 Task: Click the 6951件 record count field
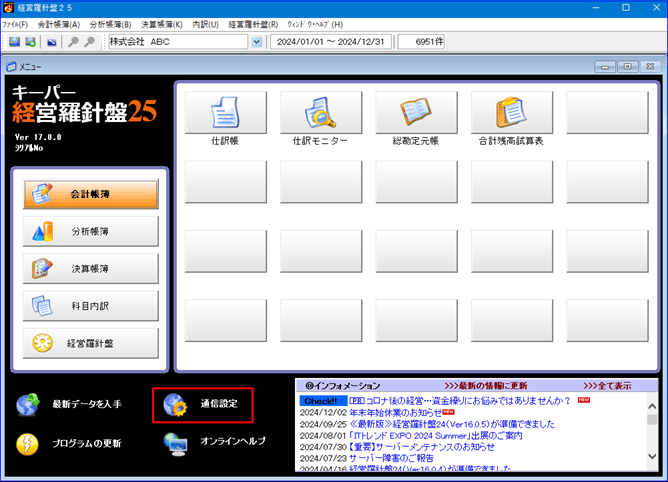(x=421, y=42)
